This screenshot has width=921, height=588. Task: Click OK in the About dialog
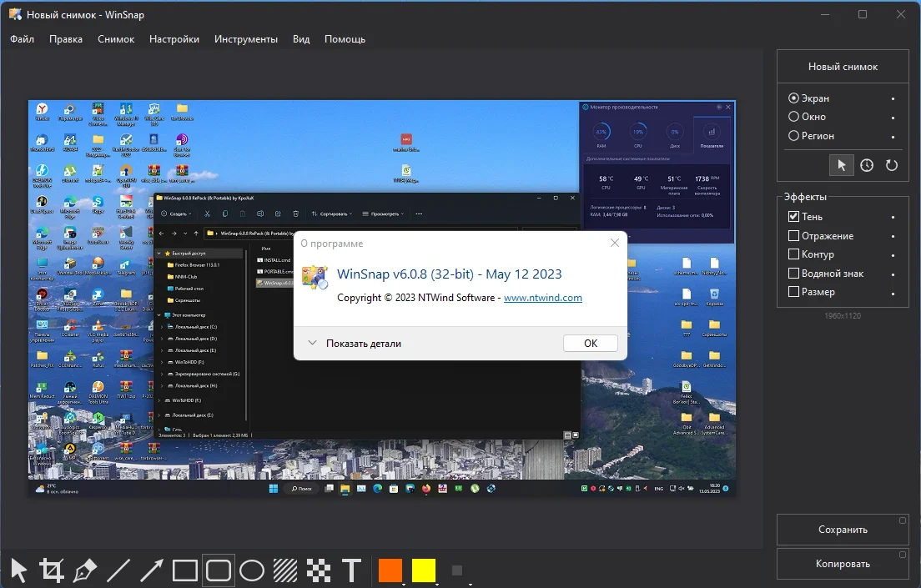591,343
